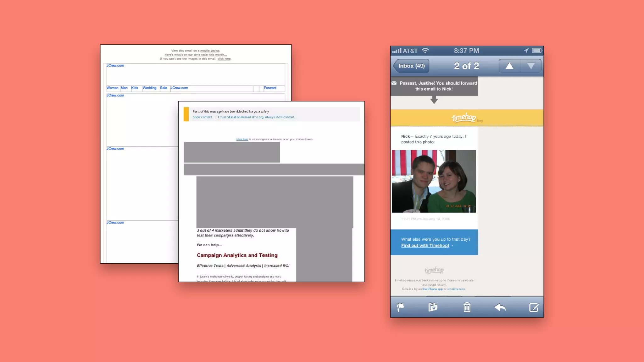Click the 'Sale' navigation link
Screen dimensions: 644x362
(x=164, y=88)
